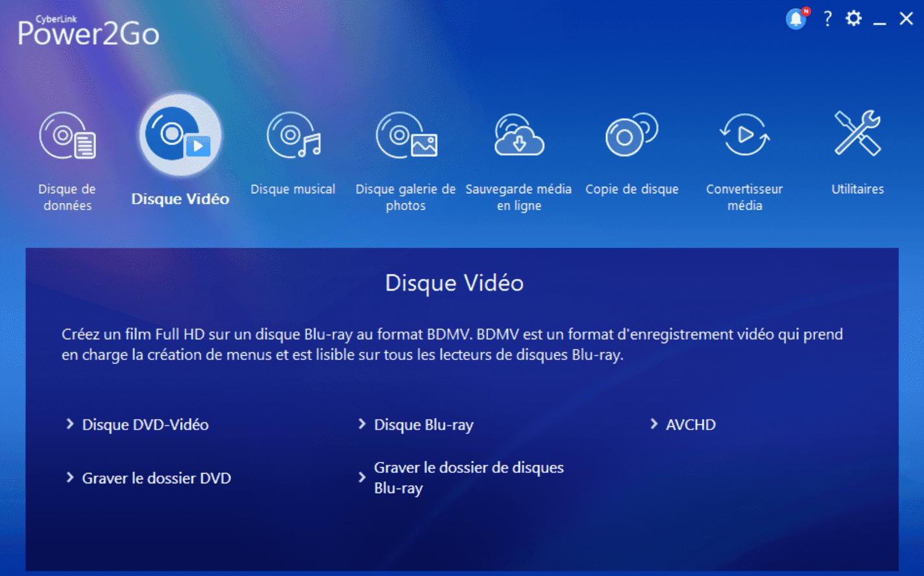Screen dimensions: 924x576
Task: Open help with the question mark icon
Action: point(827,19)
